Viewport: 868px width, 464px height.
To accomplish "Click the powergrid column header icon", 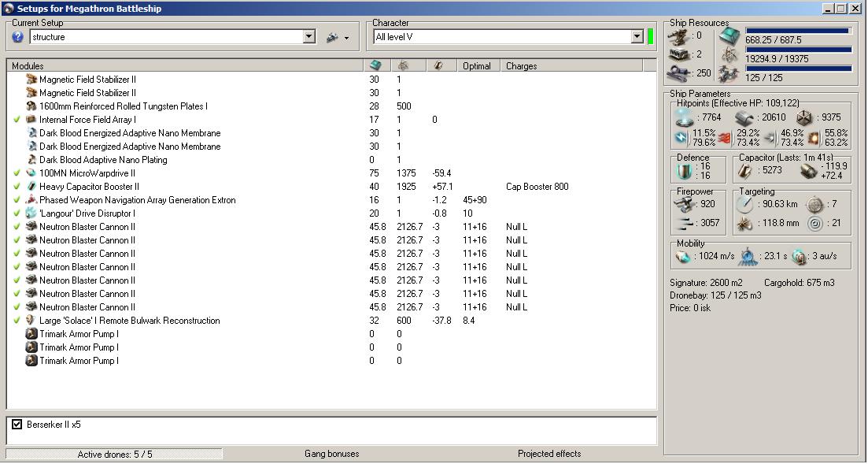I will point(404,65).
